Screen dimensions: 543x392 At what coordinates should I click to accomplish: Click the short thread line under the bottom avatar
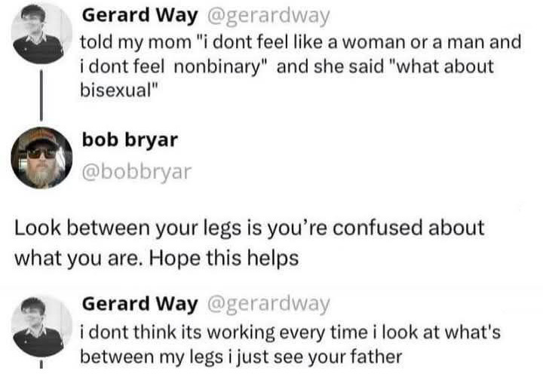tap(41, 368)
